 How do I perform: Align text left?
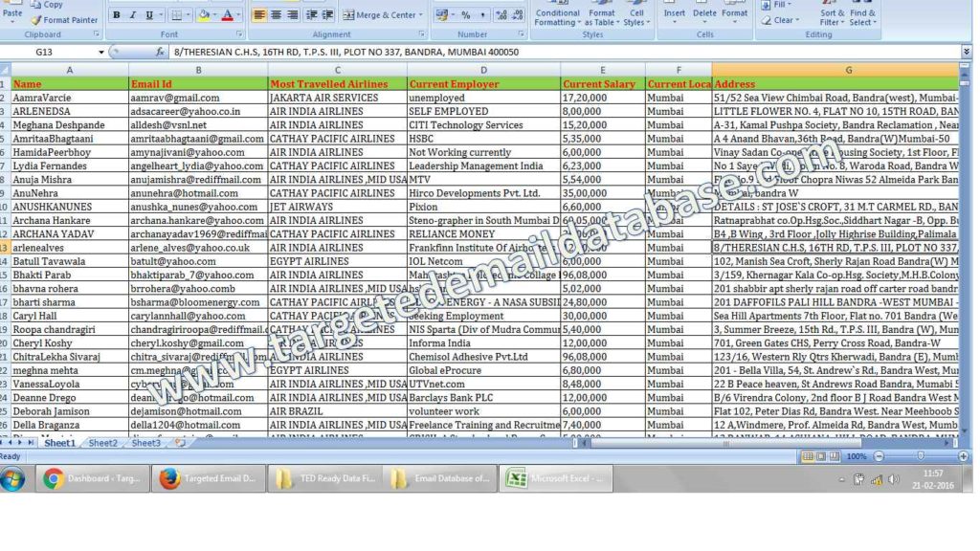point(258,15)
